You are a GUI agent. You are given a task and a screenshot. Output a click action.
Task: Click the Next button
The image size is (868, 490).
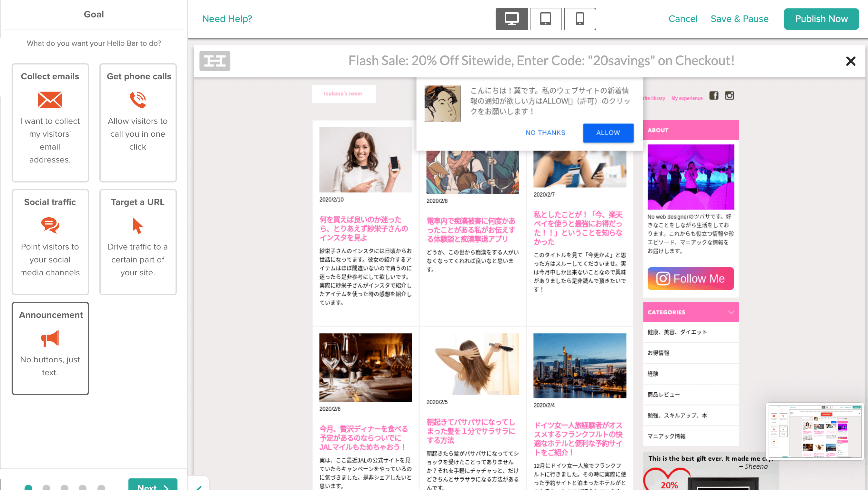153,485
